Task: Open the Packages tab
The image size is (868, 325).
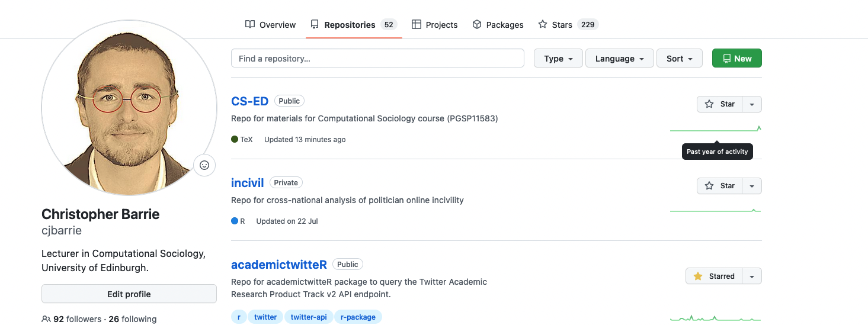Action: click(498, 25)
